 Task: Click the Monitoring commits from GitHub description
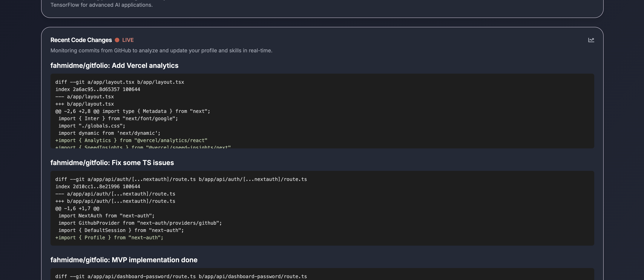pos(161,50)
